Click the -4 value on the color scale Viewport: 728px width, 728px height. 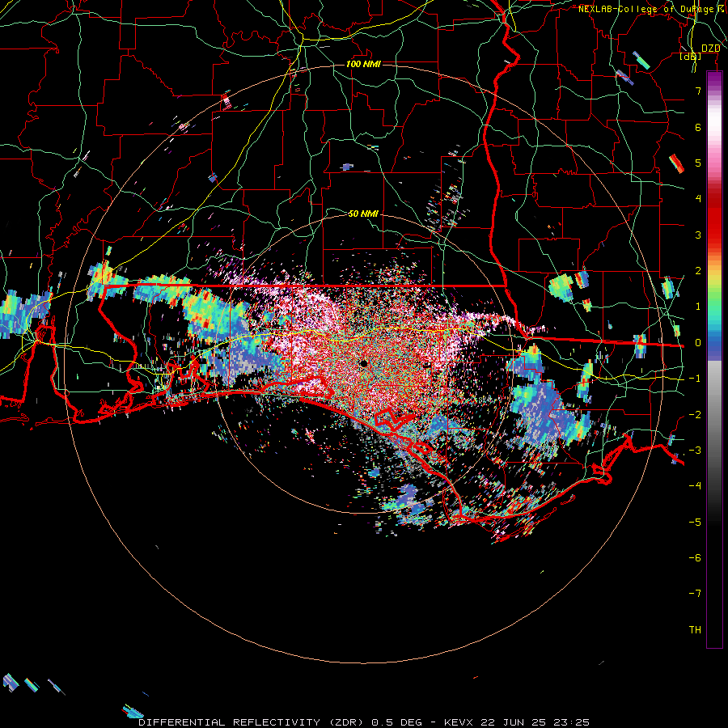tap(695, 486)
